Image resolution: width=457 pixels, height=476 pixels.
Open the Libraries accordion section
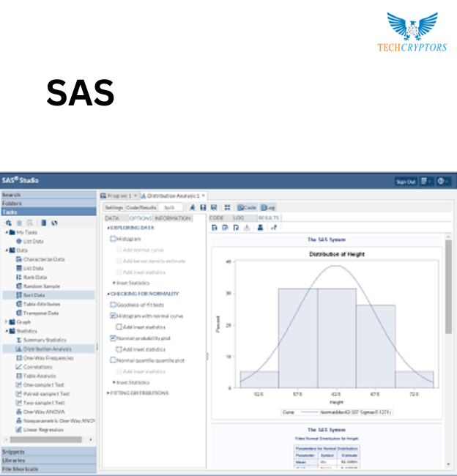[x=48, y=460]
